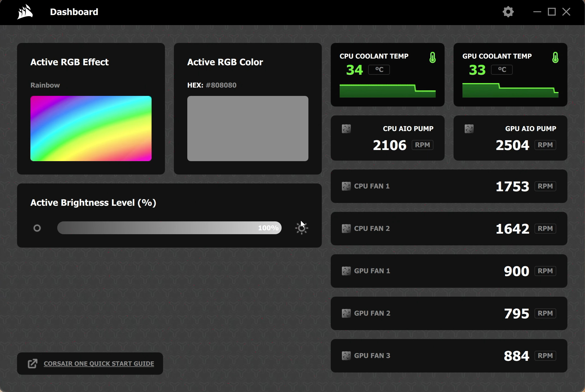The width and height of the screenshot is (585, 392).
Task: Open settings via the gear icon
Action: [x=508, y=12]
